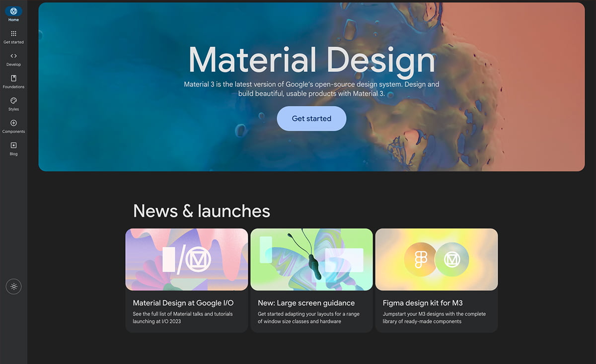This screenshot has height=364, width=596.
Task: Open the Material Design at Google I/O thumbnail
Action: pyautogui.click(x=186, y=259)
